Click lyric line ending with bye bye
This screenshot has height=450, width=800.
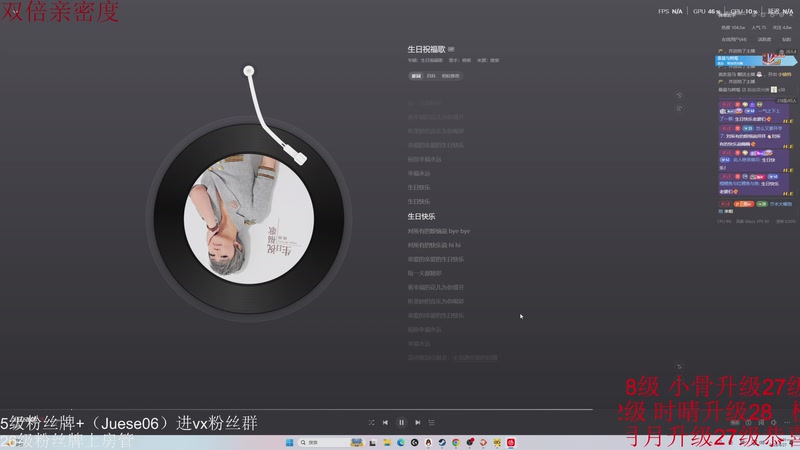(x=438, y=231)
